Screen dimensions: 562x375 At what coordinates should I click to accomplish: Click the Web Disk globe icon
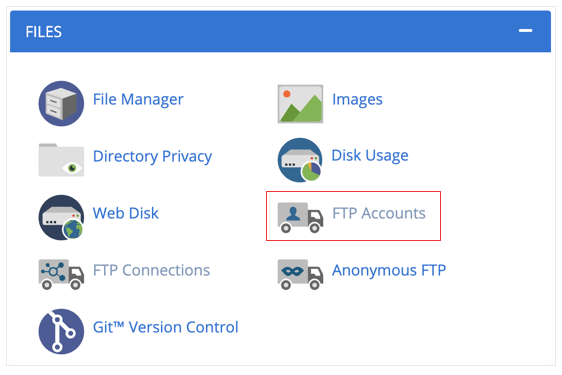tap(61, 218)
